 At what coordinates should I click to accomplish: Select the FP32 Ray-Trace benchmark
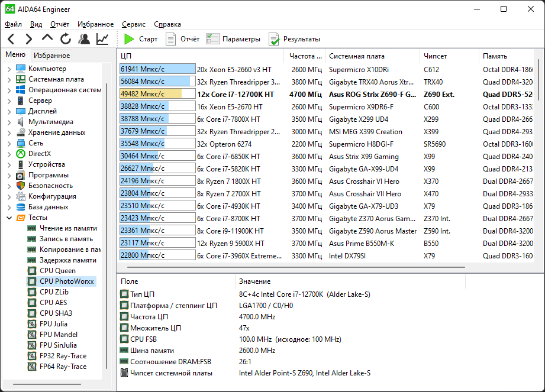[x=57, y=356]
